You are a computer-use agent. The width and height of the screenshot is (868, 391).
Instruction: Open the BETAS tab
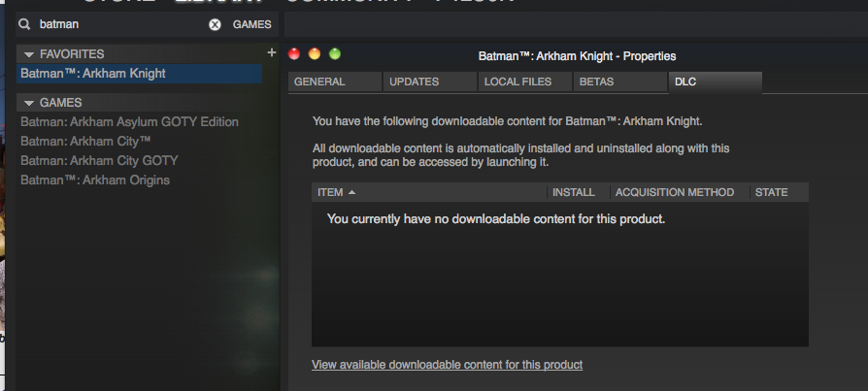(x=620, y=81)
